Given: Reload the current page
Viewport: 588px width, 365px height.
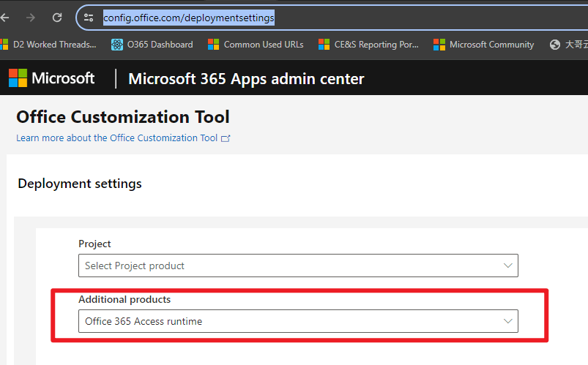Looking at the screenshot, I should coord(57,17).
